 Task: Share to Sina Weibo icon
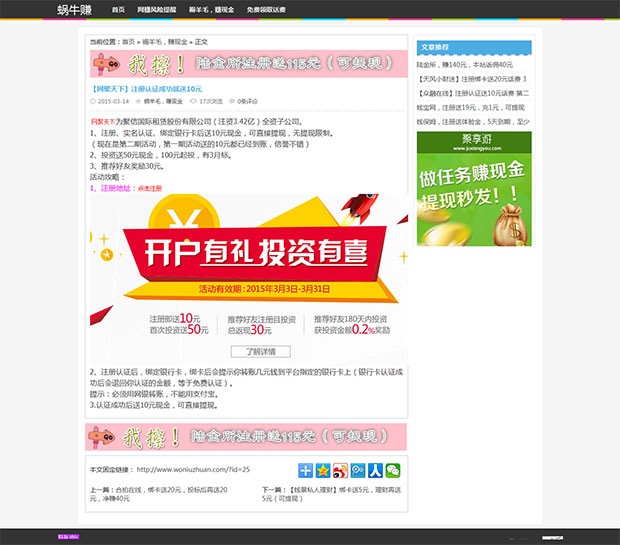tap(340, 471)
